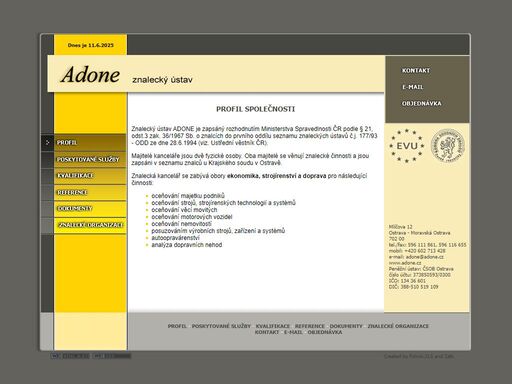Click list item 'posuzováním výrobních strojů, zařízení a systémů'
This screenshot has width=512, height=384.
point(218,231)
